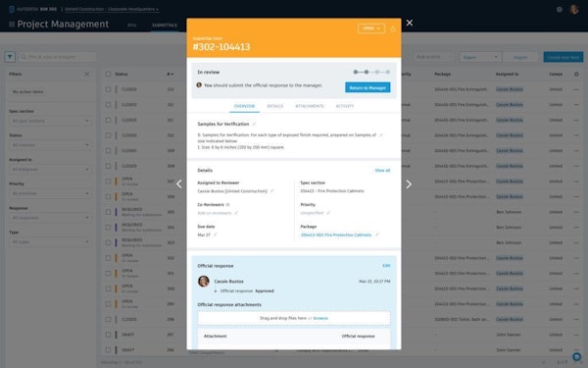The height and width of the screenshot is (368, 588).
Task: Click Return to Manager button
Action: 367,87
